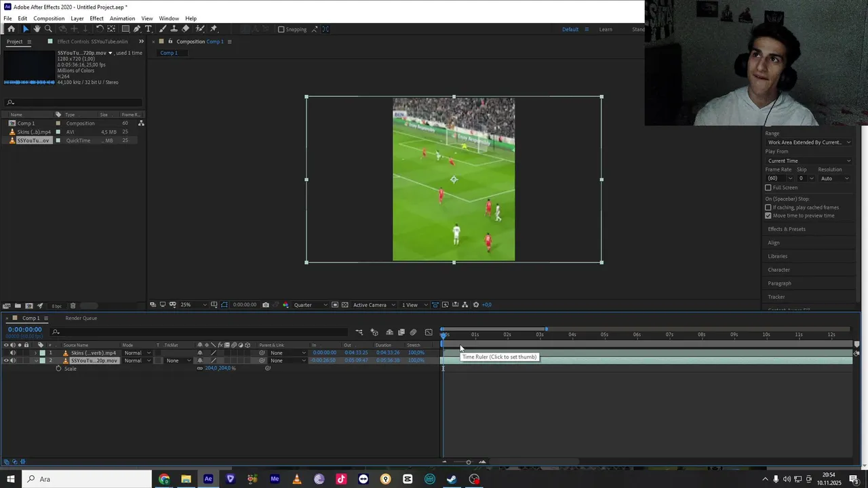Click the trash icon in Project panel
The image size is (868, 488).
[x=73, y=306]
